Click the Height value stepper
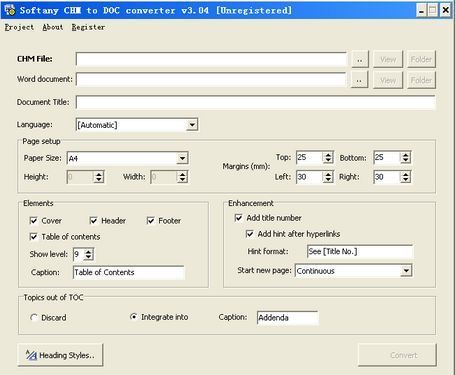The width and height of the screenshot is (455, 375). tap(98, 177)
